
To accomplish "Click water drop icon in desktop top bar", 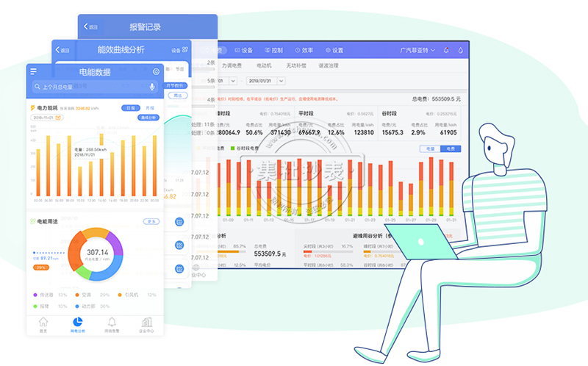I will pyautogui.click(x=461, y=51).
